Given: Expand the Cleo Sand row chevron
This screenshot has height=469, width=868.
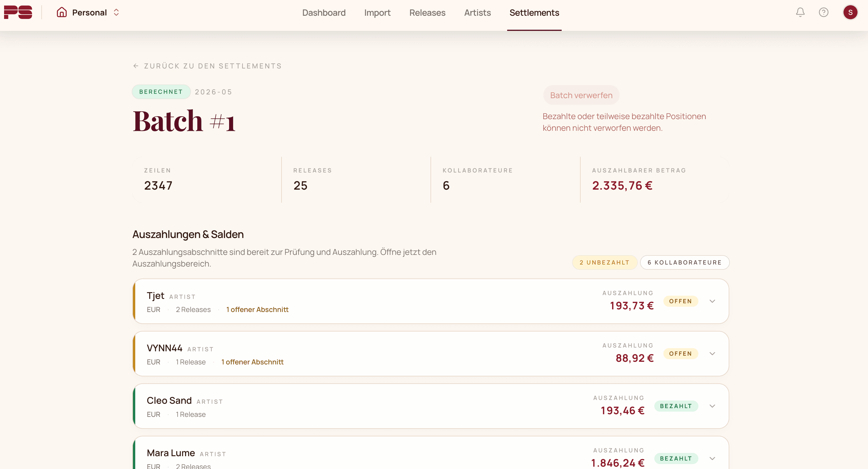Looking at the screenshot, I should (x=712, y=406).
